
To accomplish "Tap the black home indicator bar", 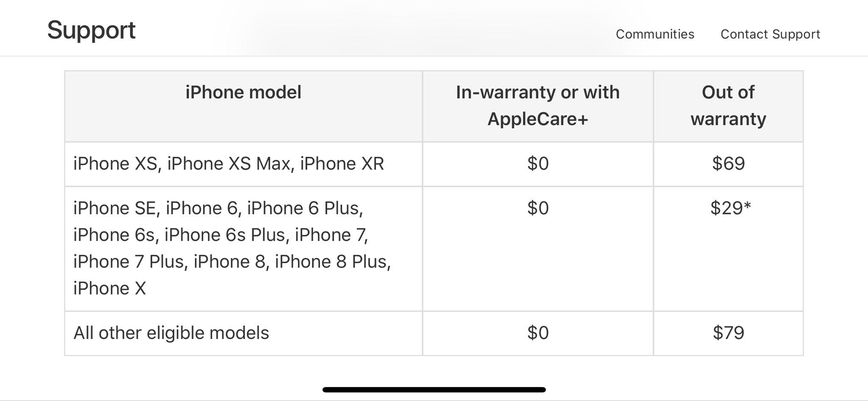I will click(x=434, y=390).
